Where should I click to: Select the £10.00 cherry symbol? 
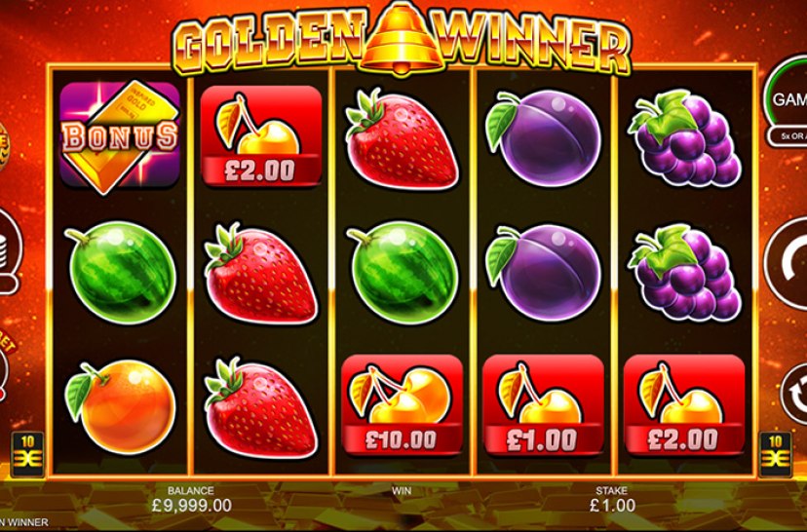tap(402, 405)
